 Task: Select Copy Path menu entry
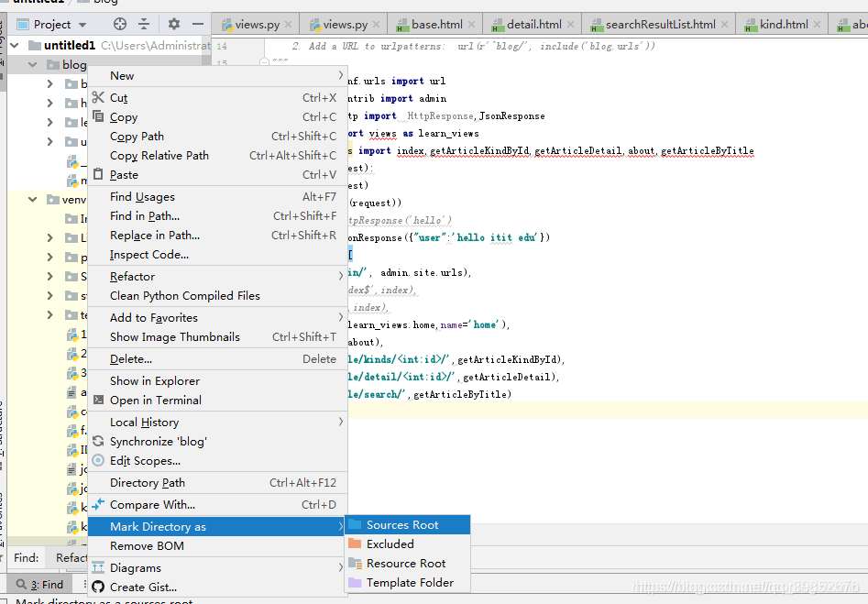click(x=217, y=137)
